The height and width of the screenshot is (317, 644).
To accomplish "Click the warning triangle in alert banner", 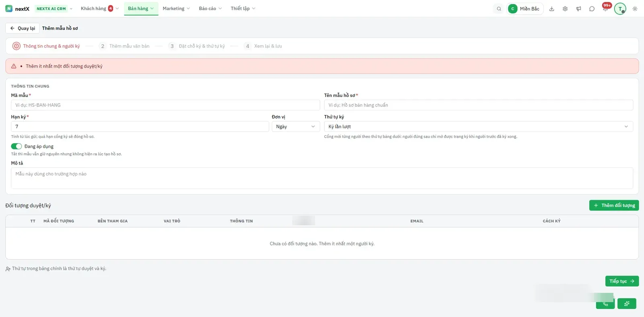I will tap(14, 66).
